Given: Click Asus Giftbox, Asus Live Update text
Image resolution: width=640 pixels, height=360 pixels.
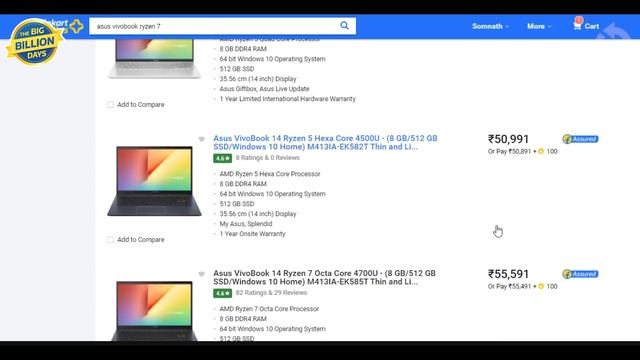Looking at the screenshot, I should (x=264, y=89).
